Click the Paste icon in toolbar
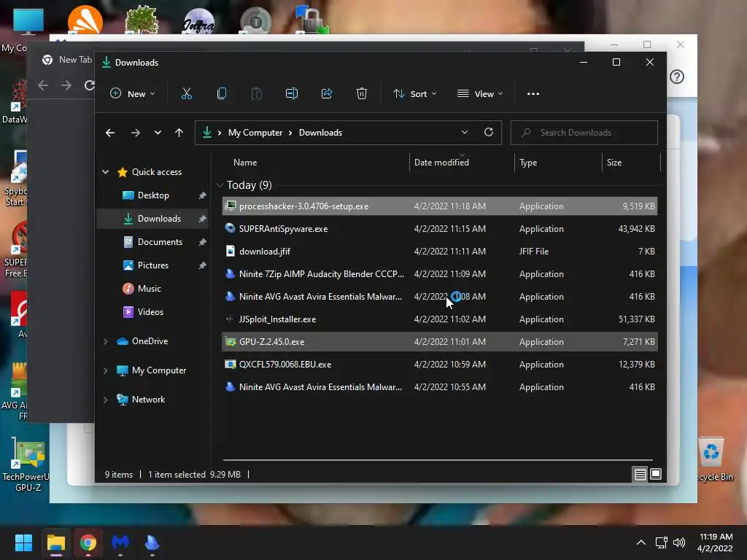This screenshot has height=560, width=747. tap(256, 94)
